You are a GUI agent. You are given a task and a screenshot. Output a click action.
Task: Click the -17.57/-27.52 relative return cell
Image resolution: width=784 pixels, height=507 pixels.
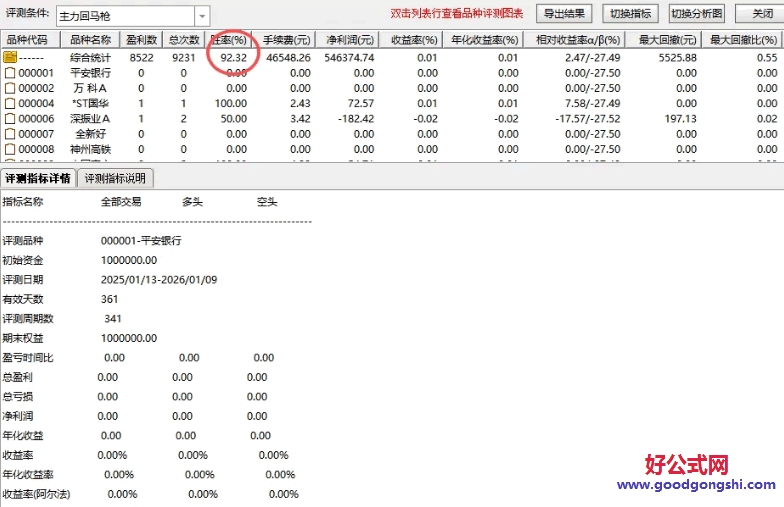click(x=588, y=119)
